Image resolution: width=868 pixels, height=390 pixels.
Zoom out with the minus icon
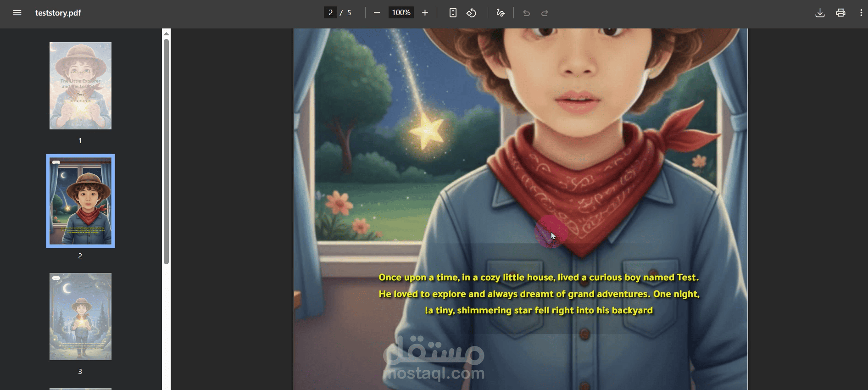click(377, 13)
